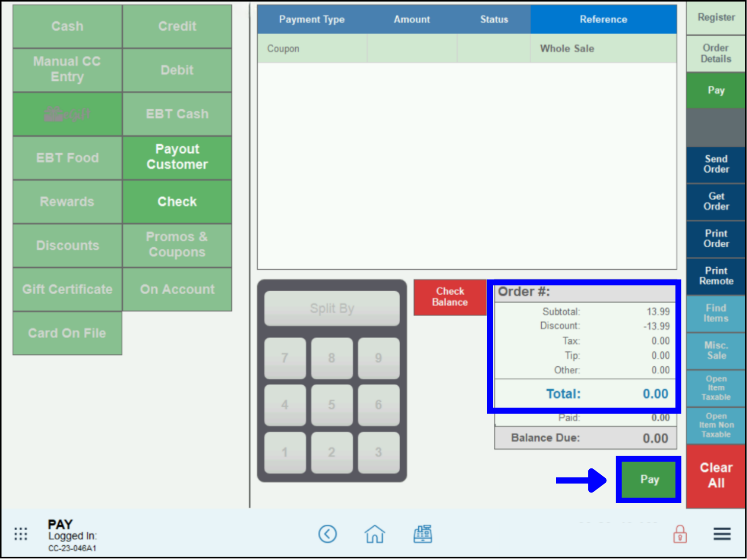Click the red Clear All button

coord(716,475)
